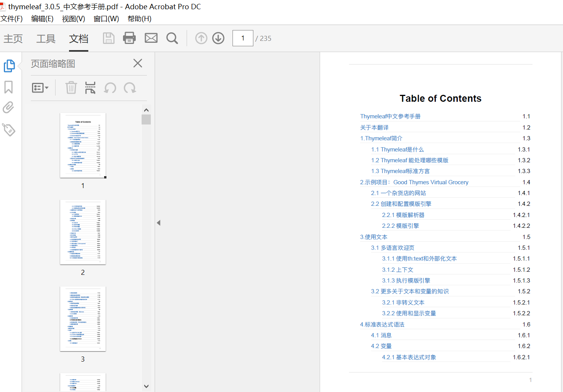Open the 窗口(W) menu

click(106, 19)
